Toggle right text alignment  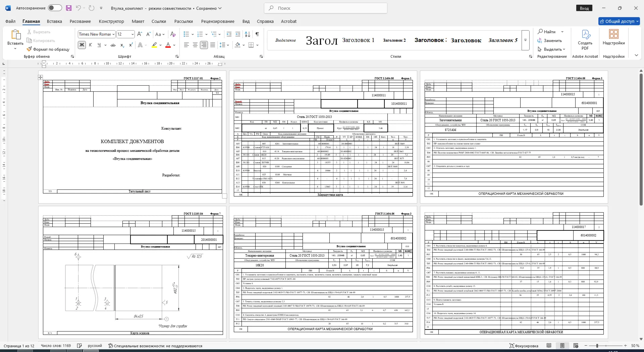(x=204, y=45)
